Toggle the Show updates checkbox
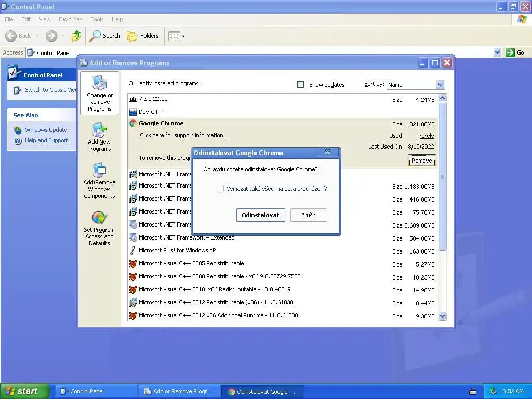Viewport: 532px width, 399px height. click(x=301, y=85)
